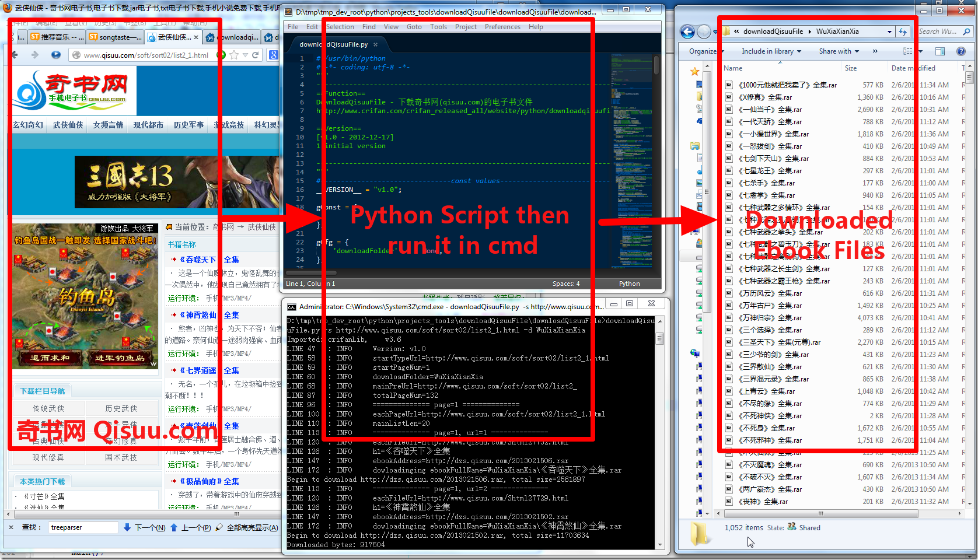Click 下一个(N) to find next match
978x560 pixels.
coord(150,527)
